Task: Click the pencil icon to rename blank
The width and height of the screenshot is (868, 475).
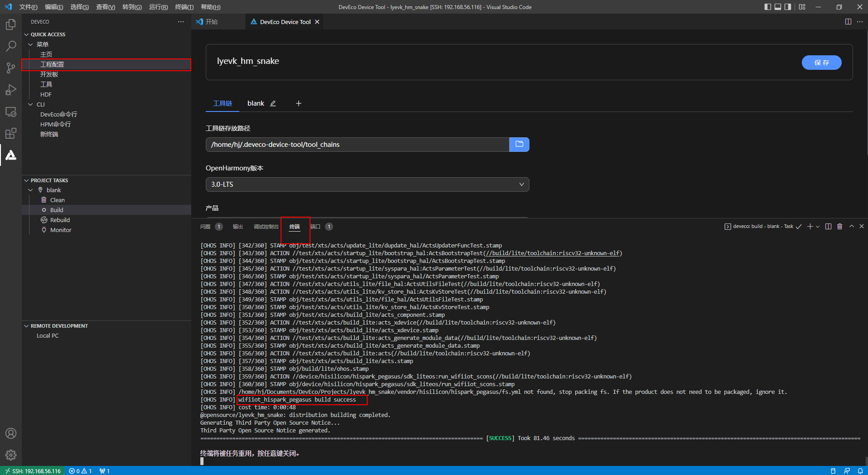Action: click(273, 103)
